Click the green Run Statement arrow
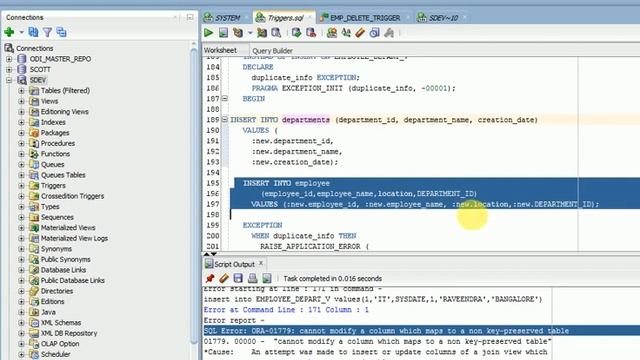The height and width of the screenshot is (360, 640). 208,33
